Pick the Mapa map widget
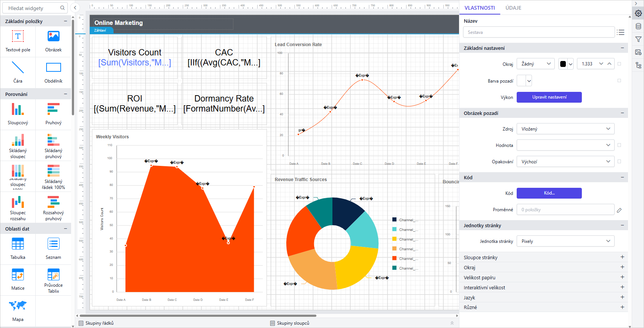 point(18,311)
